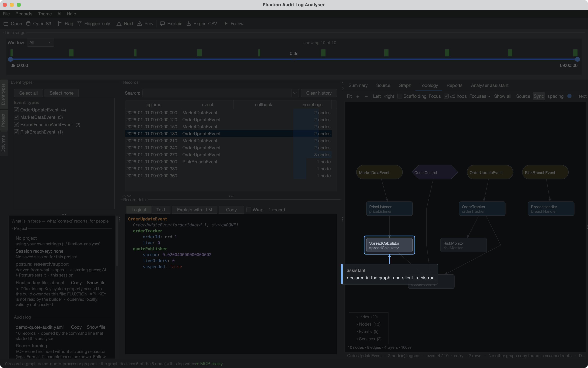Uncheck ExportFunctionAuditEvent event type
The height and width of the screenshot is (368, 588).
pos(16,125)
